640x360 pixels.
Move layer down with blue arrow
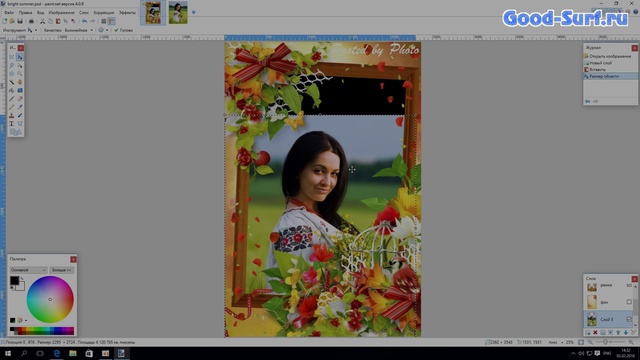pyautogui.click(x=625, y=333)
